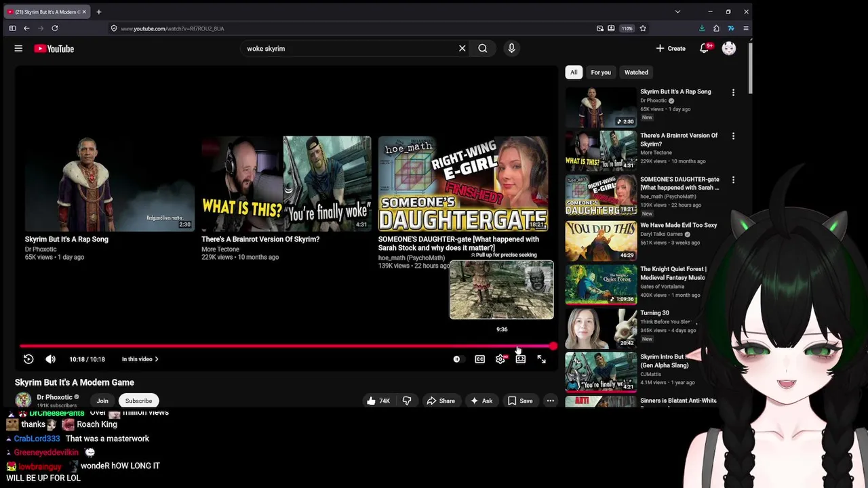
Task: Open the list all tabs dropdown arrow
Action: click(x=677, y=12)
